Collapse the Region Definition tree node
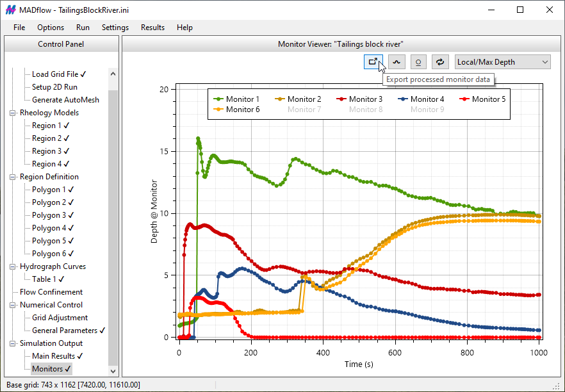Image resolution: width=565 pixels, height=392 pixels. [13, 177]
